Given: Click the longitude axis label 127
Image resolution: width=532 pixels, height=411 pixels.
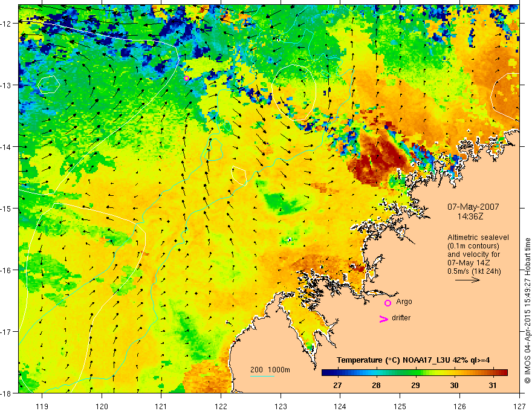Looking at the screenshot, I should (519, 406).
